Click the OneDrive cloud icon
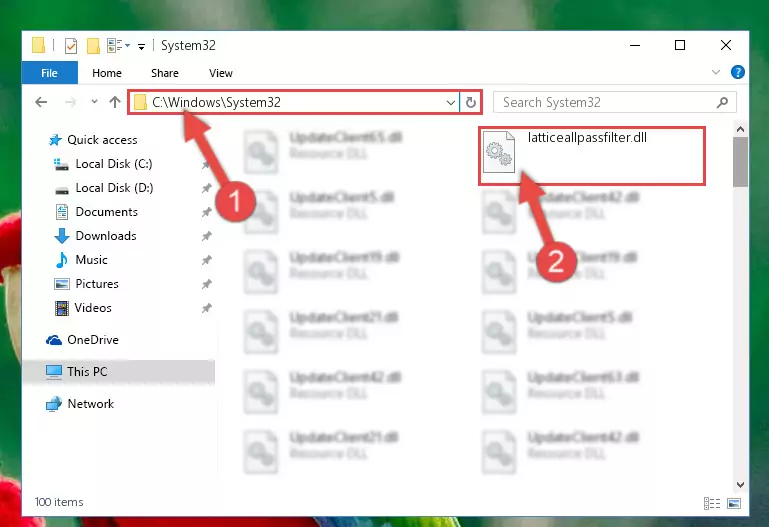 [54, 340]
